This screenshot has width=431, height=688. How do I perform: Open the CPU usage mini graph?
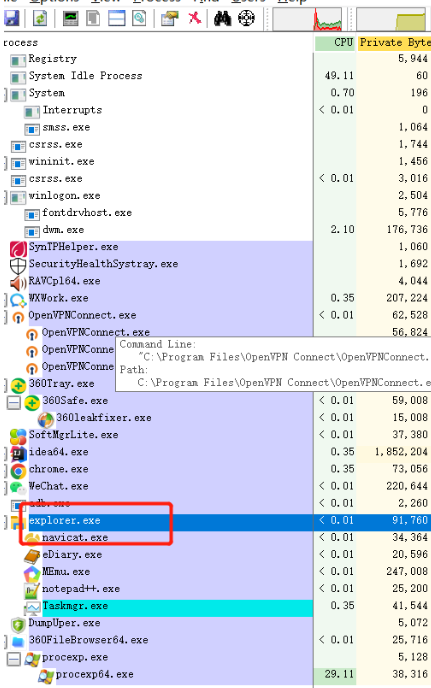tap(307, 19)
